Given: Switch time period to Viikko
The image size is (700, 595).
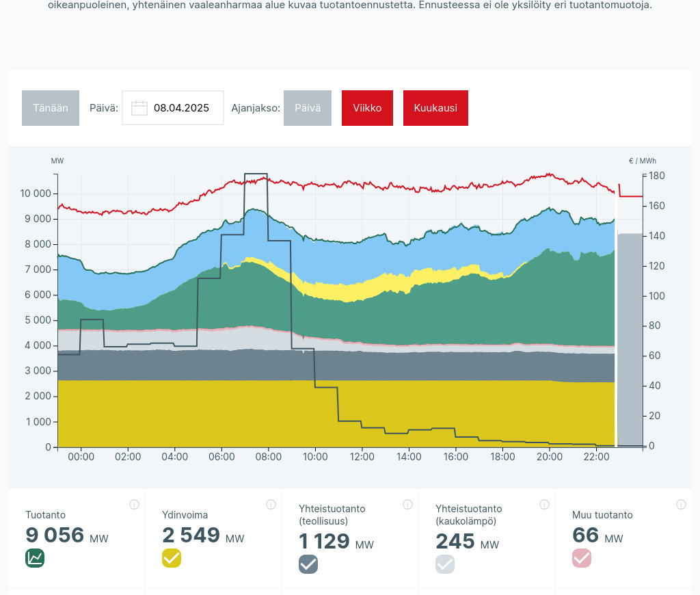Looking at the screenshot, I should (367, 108).
